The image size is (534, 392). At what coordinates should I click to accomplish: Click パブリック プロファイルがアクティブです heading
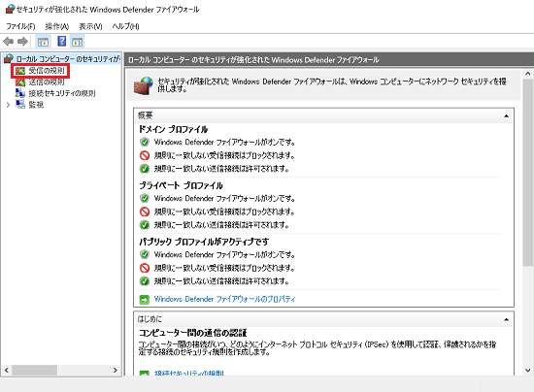(204, 242)
